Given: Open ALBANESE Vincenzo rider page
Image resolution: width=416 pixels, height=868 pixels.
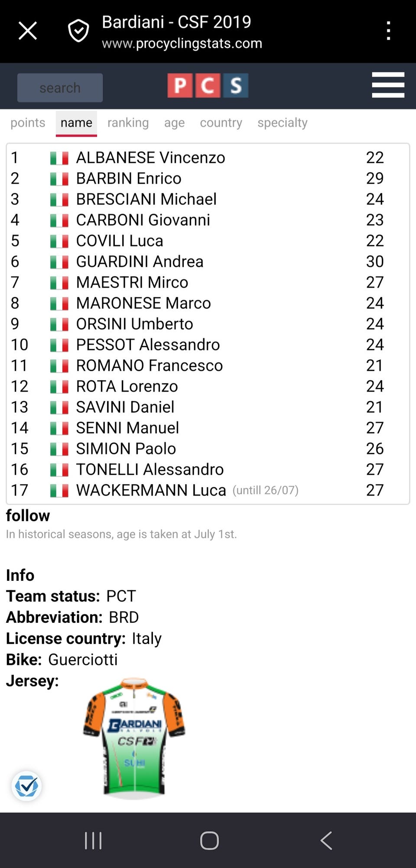Looking at the screenshot, I should [150, 158].
